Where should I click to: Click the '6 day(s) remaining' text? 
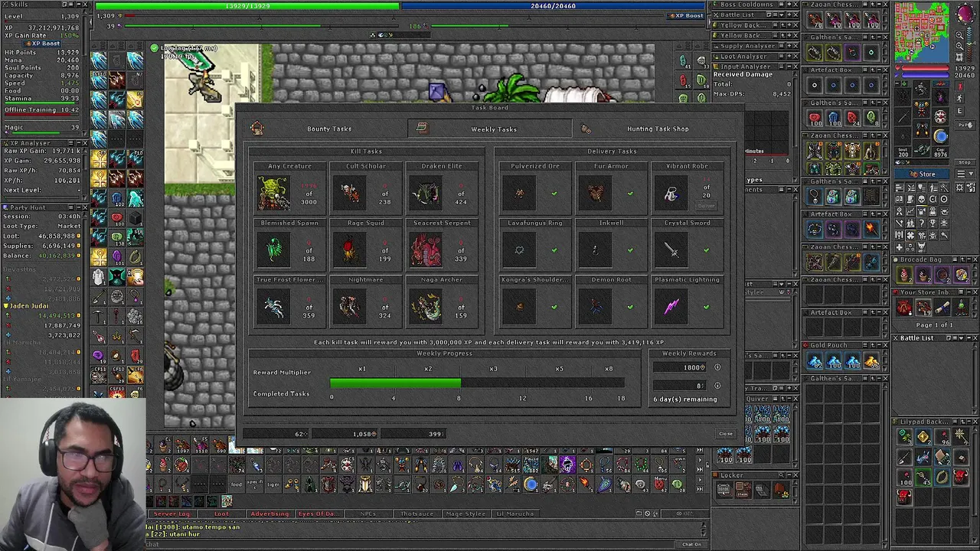pos(685,399)
